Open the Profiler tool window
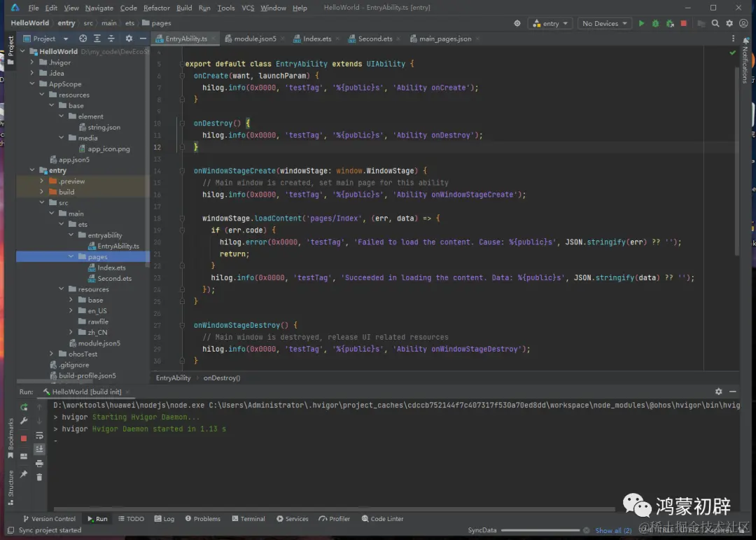 [334, 519]
